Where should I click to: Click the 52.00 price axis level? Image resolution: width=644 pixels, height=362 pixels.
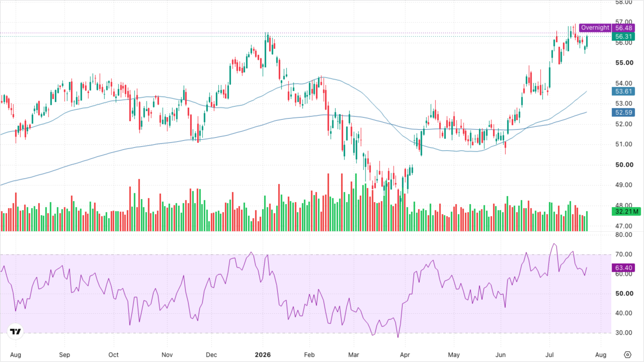point(624,124)
